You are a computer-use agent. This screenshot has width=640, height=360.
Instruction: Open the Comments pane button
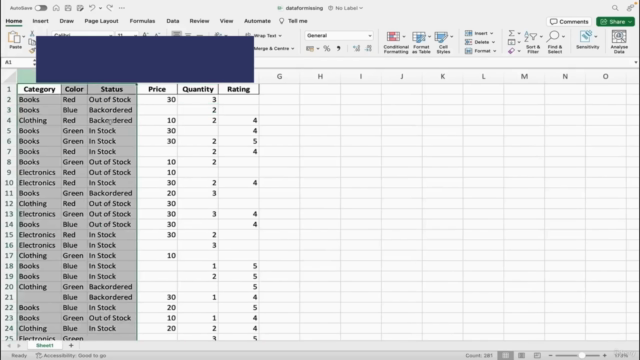pyautogui.click(x=569, y=22)
